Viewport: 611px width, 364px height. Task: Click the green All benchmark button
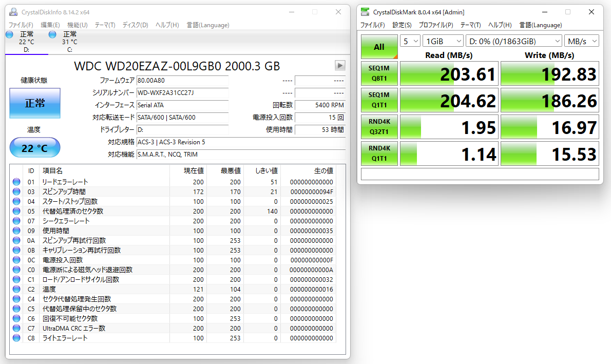[x=379, y=47]
